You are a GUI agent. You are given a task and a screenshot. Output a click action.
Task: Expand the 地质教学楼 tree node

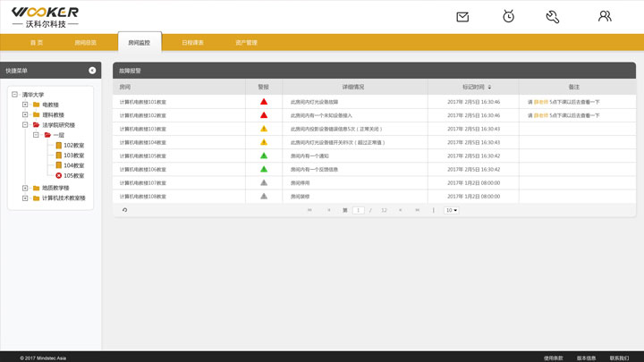25,188
